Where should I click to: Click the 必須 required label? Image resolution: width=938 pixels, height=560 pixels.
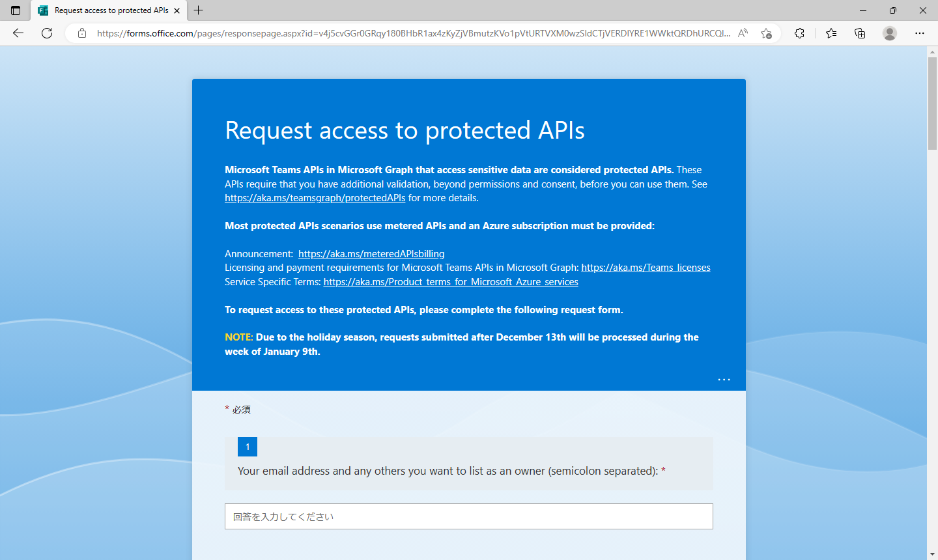tap(242, 410)
